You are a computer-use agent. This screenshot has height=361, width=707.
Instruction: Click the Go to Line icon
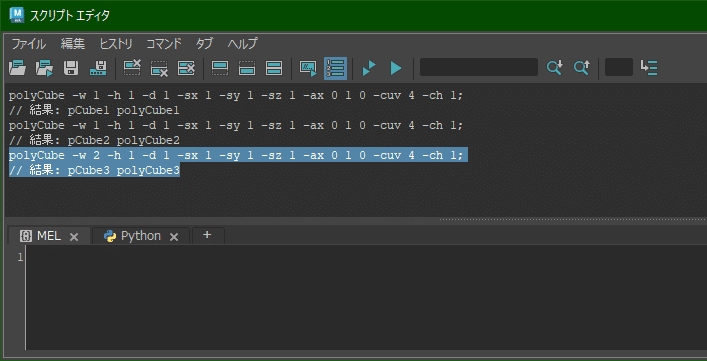pos(649,68)
